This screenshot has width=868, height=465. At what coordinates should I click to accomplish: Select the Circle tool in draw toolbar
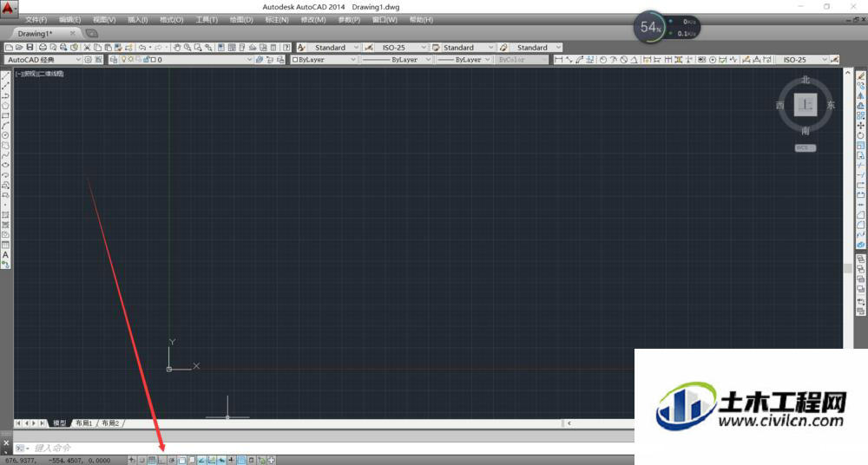pyautogui.click(x=5, y=135)
